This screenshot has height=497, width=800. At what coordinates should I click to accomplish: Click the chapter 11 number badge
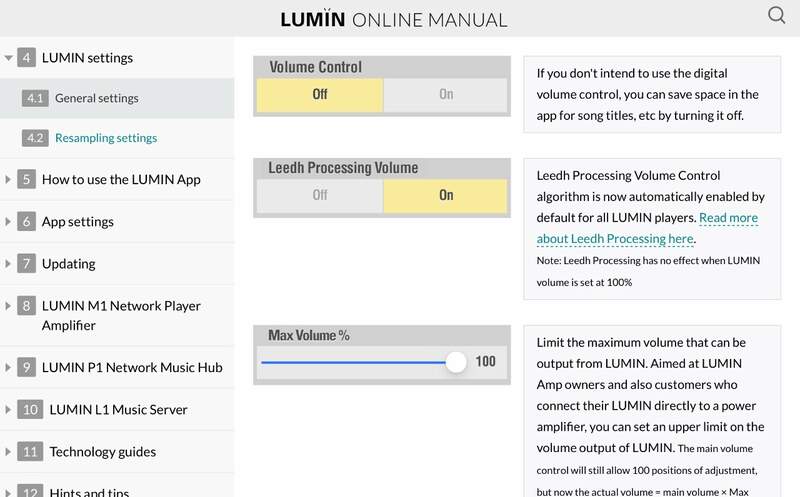30,451
